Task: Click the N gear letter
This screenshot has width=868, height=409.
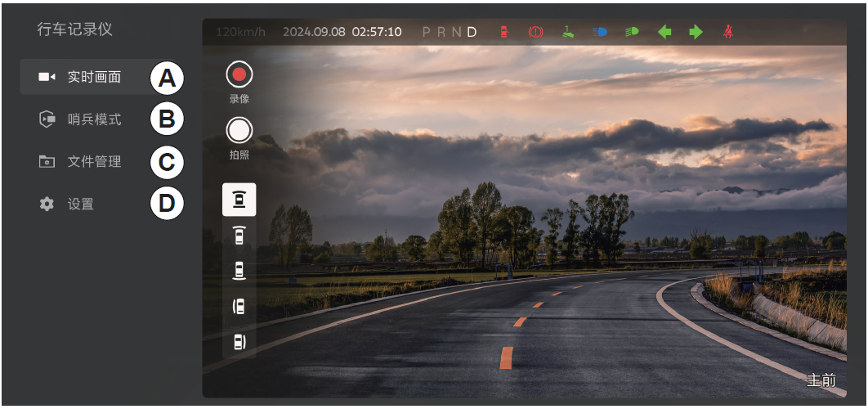Action: [x=456, y=32]
